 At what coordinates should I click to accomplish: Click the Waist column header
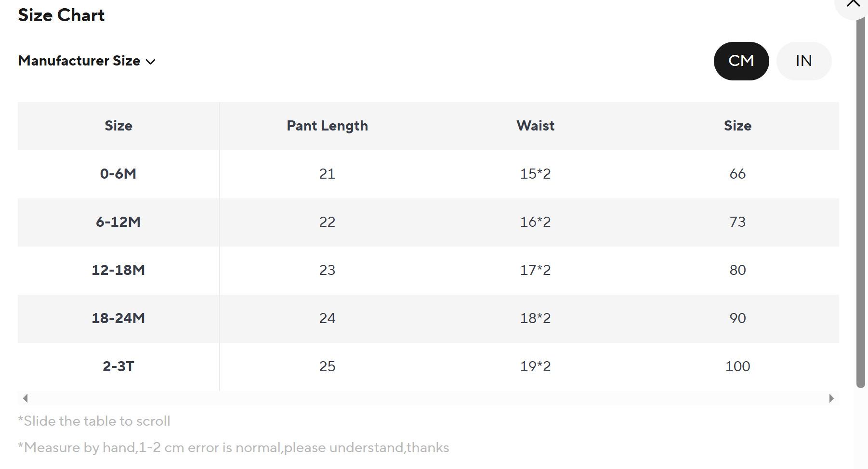click(535, 126)
